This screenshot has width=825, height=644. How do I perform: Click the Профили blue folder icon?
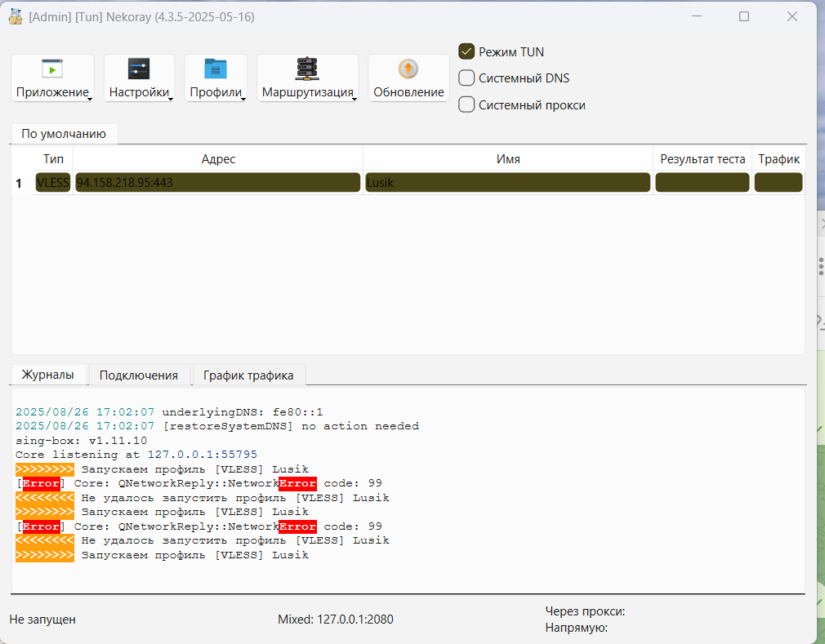coord(216,69)
